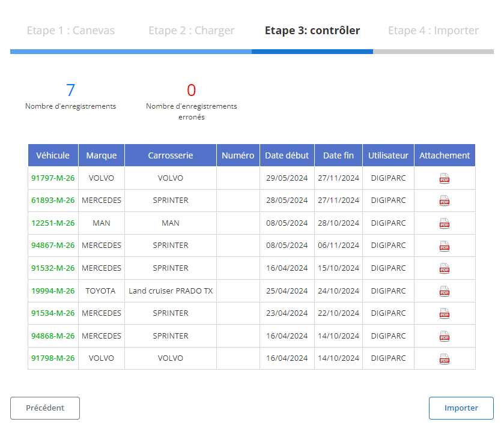Click VOLVO brand in the 91798-M-26 row
This screenshot has height=431, width=504.
102,358
